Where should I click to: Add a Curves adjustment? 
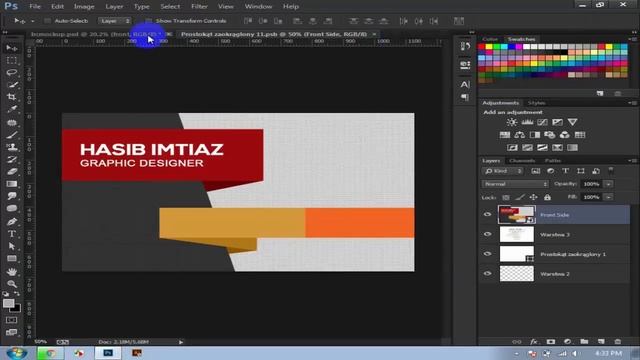(542, 122)
